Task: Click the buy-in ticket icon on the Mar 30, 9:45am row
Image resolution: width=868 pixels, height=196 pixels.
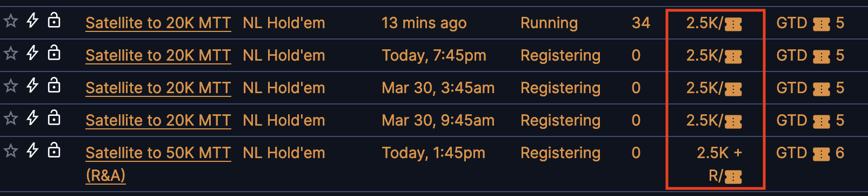Action: [x=733, y=122]
